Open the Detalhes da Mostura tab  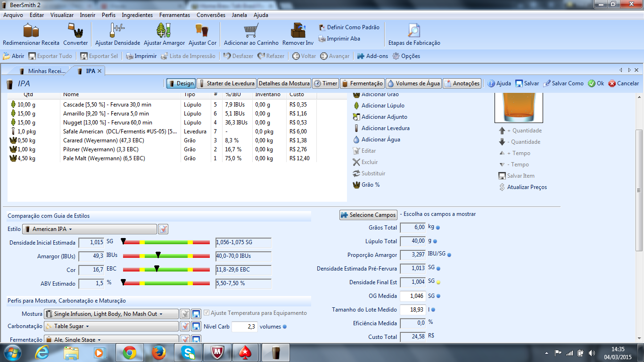[x=284, y=83]
